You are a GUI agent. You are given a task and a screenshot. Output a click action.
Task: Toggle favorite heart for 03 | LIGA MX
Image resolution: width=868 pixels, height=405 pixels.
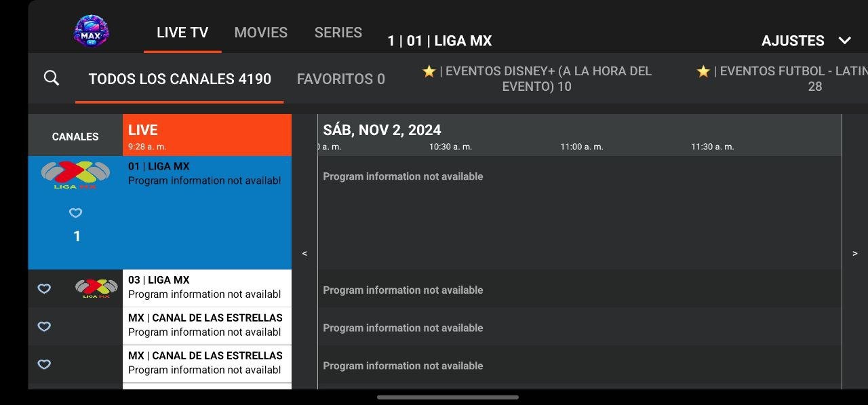(x=44, y=289)
